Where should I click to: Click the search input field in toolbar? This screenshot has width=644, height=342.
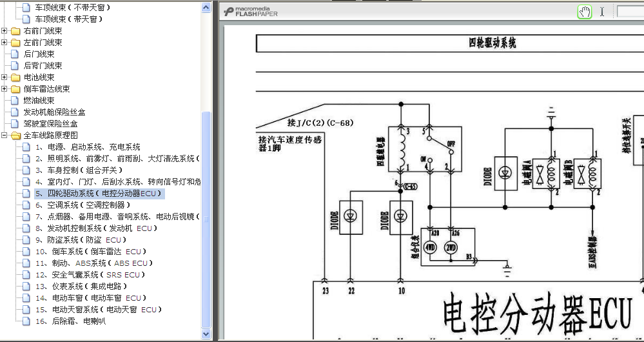coord(630,12)
